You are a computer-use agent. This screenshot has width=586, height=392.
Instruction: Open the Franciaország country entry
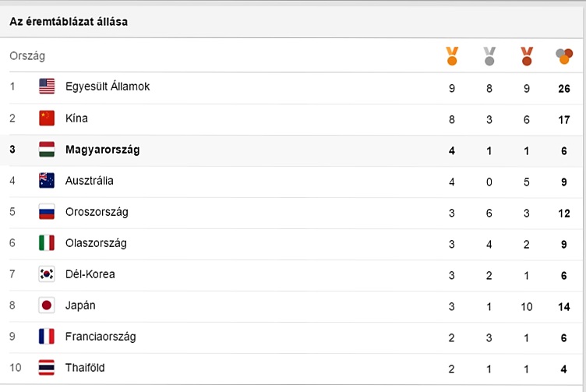point(101,337)
